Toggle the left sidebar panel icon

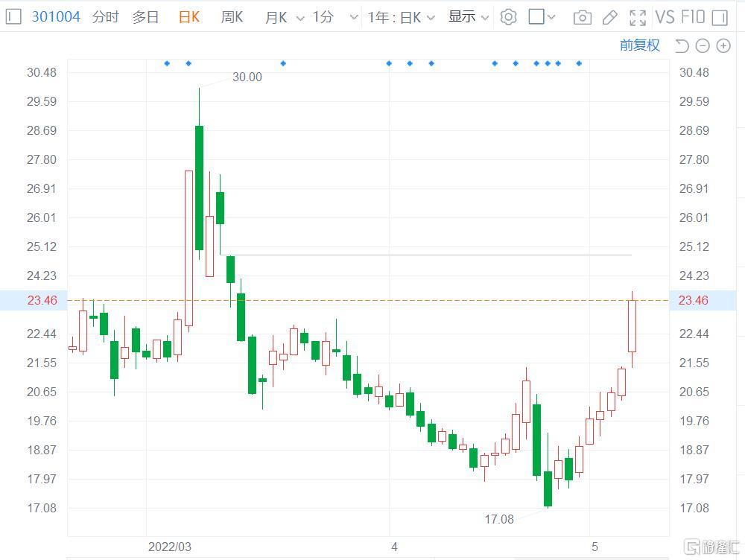click(13, 16)
